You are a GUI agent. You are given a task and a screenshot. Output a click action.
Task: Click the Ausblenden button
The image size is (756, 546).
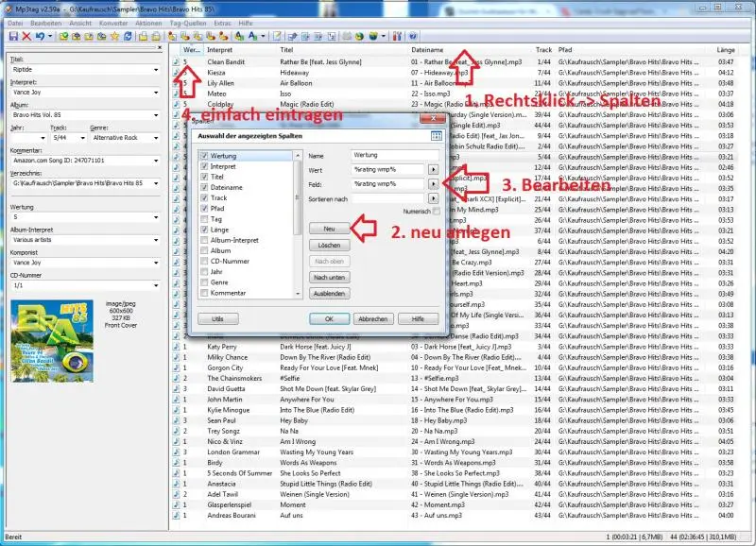(330, 294)
